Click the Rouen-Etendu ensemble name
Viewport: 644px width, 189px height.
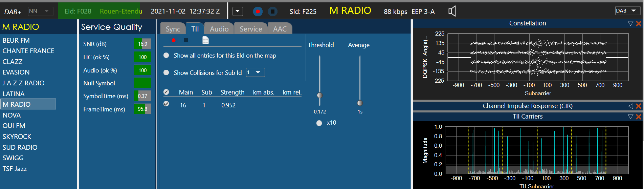click(x=121, y=11)
